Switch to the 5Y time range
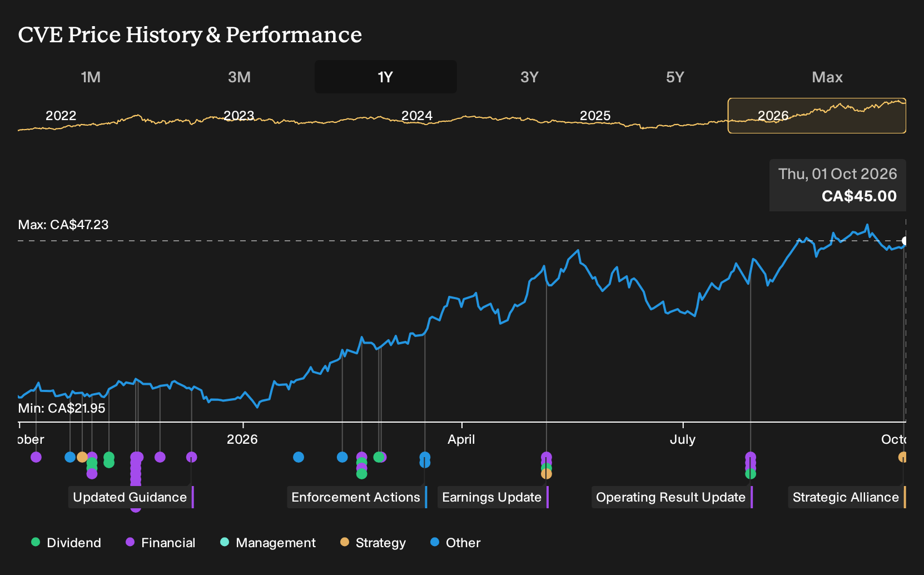924x575 pixels. pyautogui.click(x=675, y=77)
